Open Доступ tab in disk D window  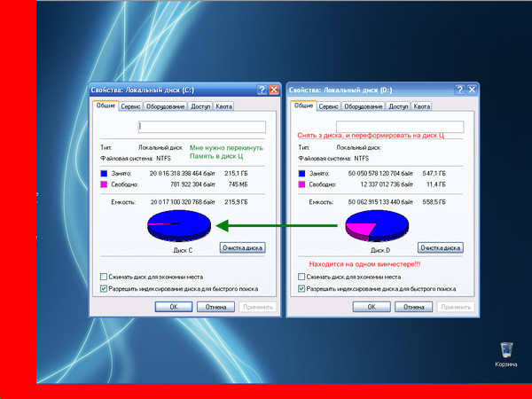398,106
